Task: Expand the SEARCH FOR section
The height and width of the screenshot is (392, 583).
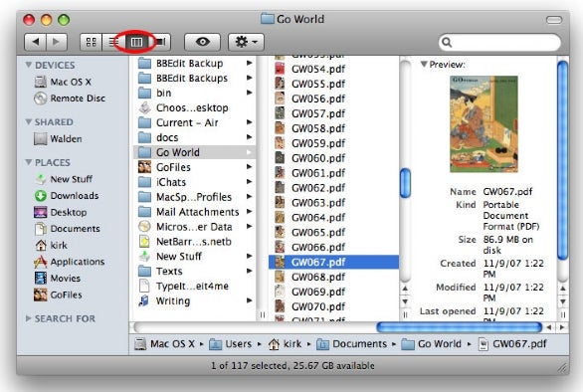Action: click(28, 318)
